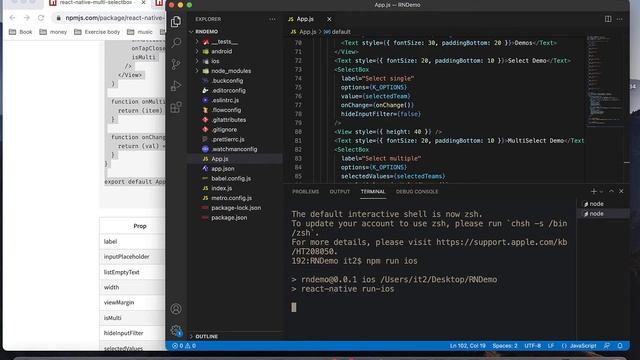Close the terminal panel
This screenshot has width=640, height=360.
[x=621, y=191]
